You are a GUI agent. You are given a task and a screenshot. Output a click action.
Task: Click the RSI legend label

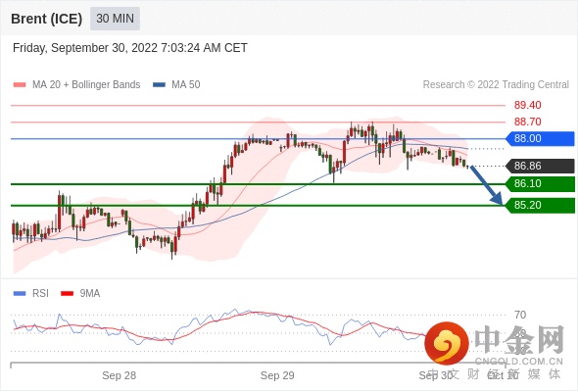[40, 294]
